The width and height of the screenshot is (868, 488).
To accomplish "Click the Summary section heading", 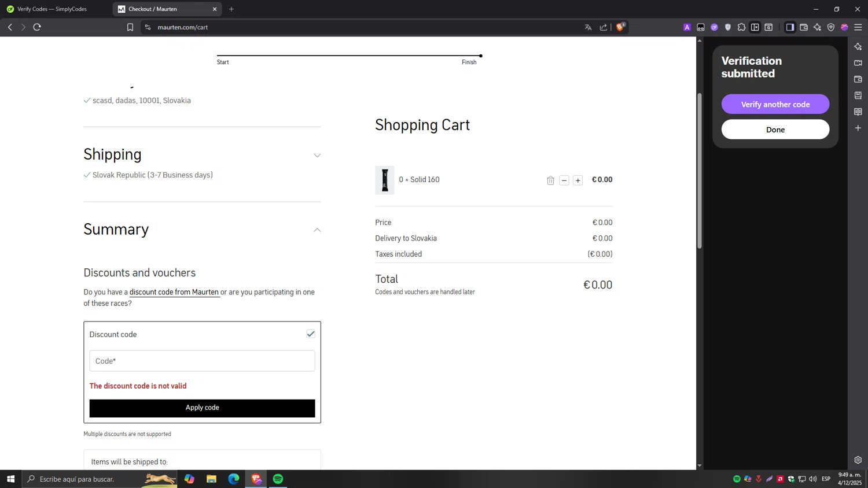I will click(116, 230).
